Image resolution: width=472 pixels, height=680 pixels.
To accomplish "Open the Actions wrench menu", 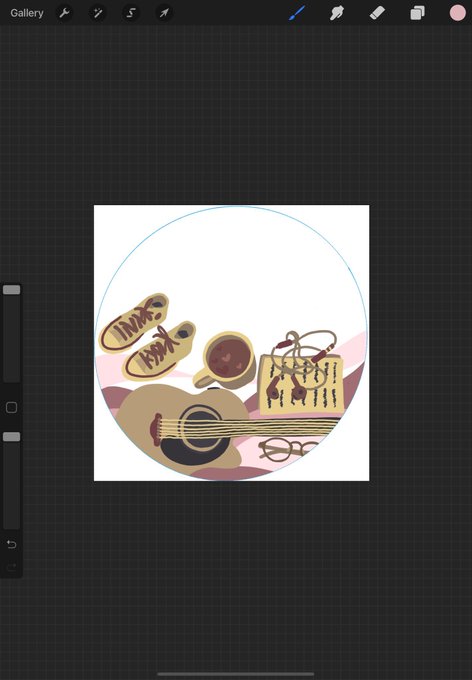I will [64, 13].
